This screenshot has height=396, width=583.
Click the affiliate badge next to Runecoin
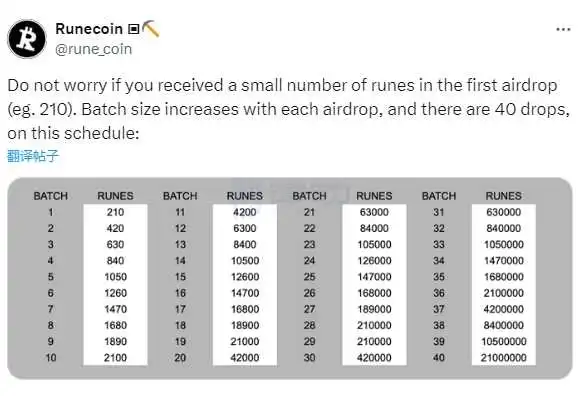coord(133,29)
